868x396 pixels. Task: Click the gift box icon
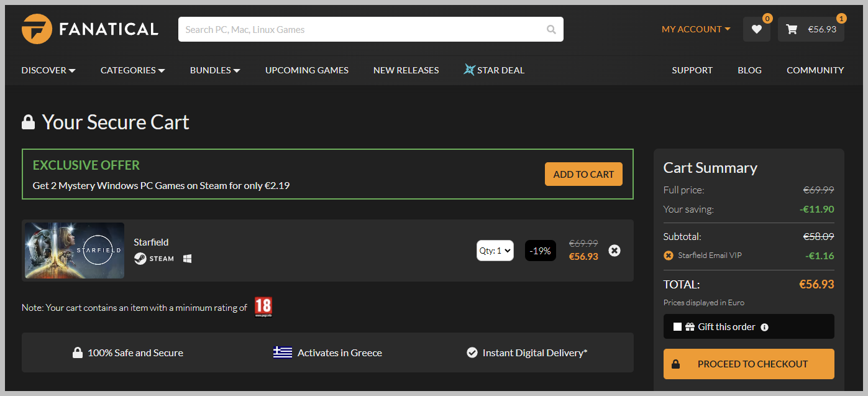(x=690, y=327)
